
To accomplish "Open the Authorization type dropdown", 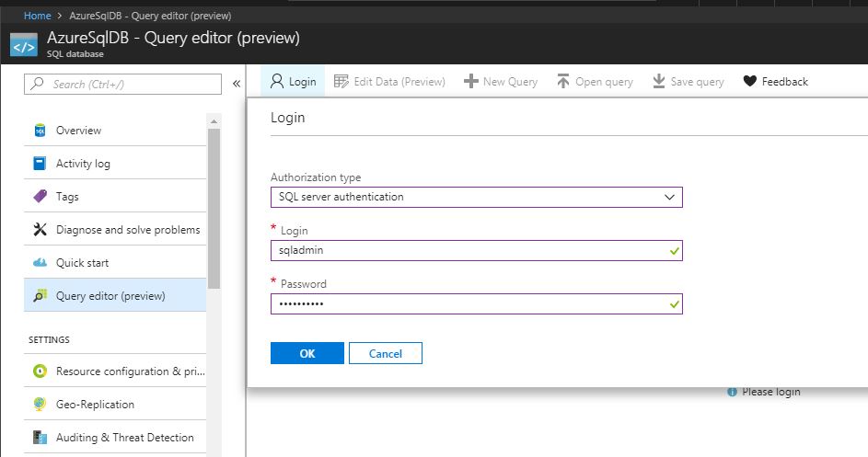I will 476,197.
